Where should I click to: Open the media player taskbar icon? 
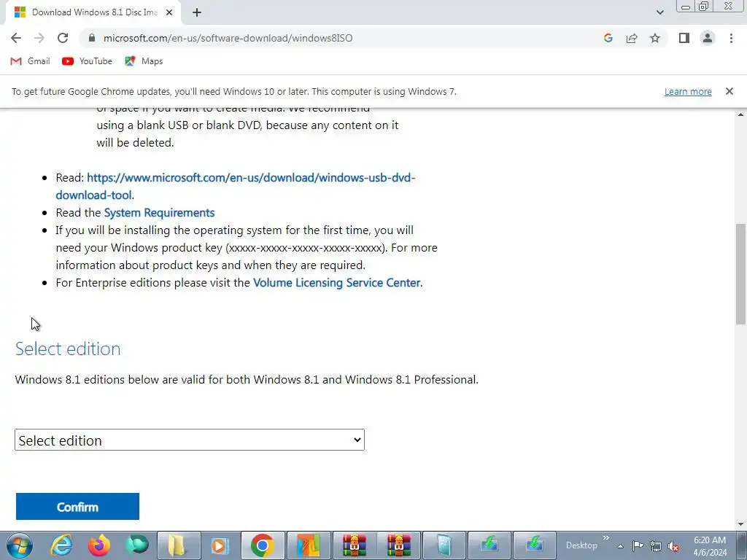click(x=220, y=545)
